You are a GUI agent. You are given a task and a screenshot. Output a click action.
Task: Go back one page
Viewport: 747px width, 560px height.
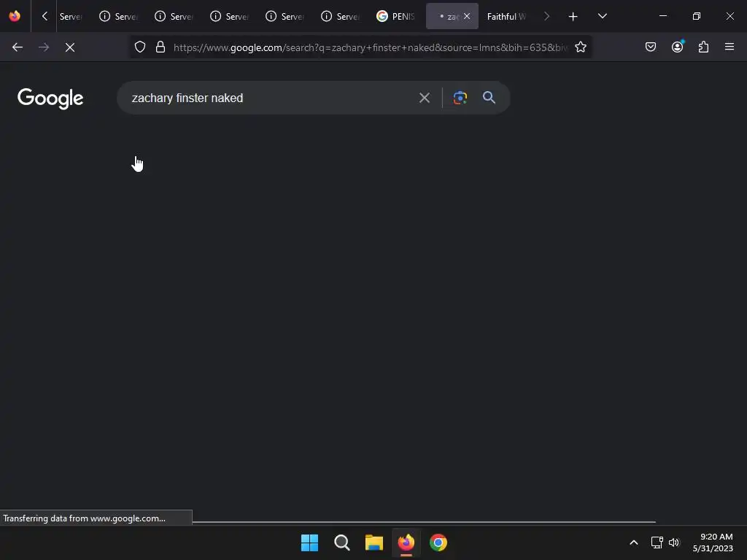coord(18,47)
